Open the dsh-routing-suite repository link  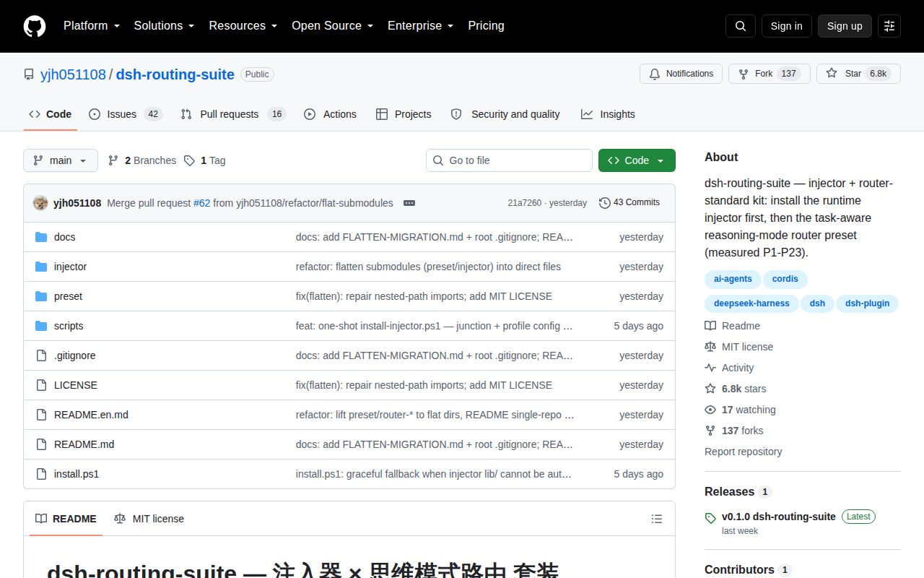coord(175,74)
